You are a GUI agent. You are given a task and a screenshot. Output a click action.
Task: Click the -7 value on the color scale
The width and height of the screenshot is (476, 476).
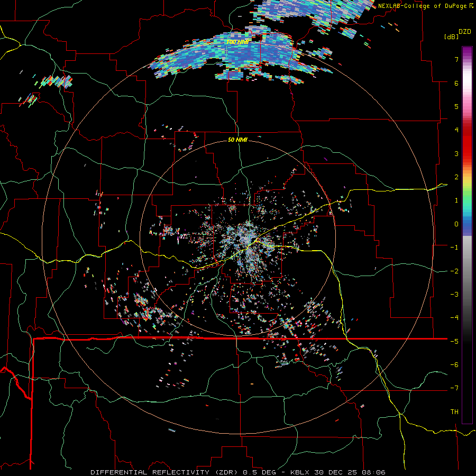(x=454, y=388)
